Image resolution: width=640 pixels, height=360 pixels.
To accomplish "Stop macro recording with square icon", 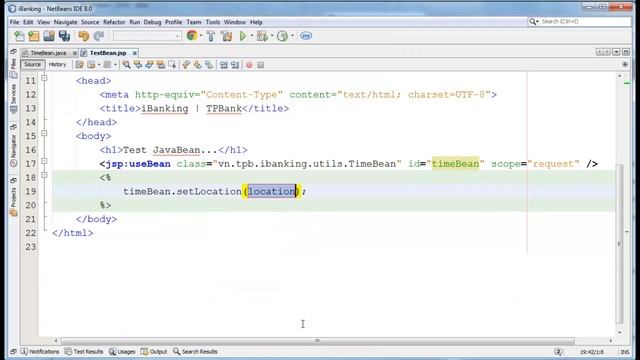I will point(260,65).
